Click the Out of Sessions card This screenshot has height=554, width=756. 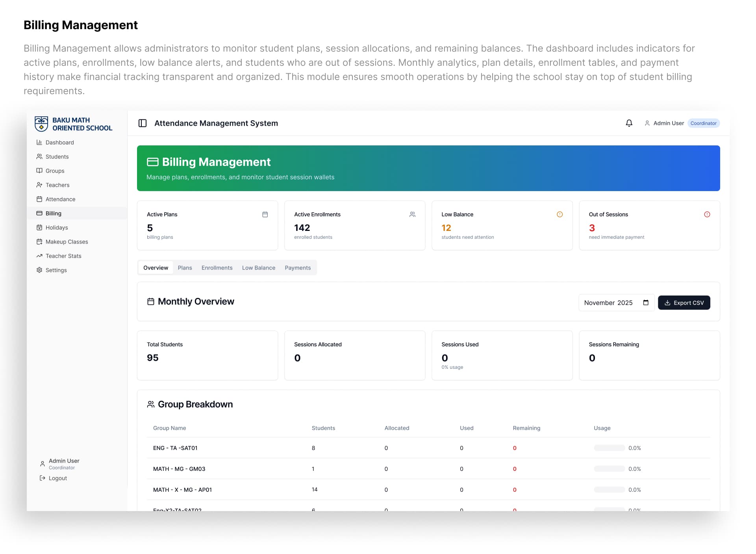tap(649, 225)
